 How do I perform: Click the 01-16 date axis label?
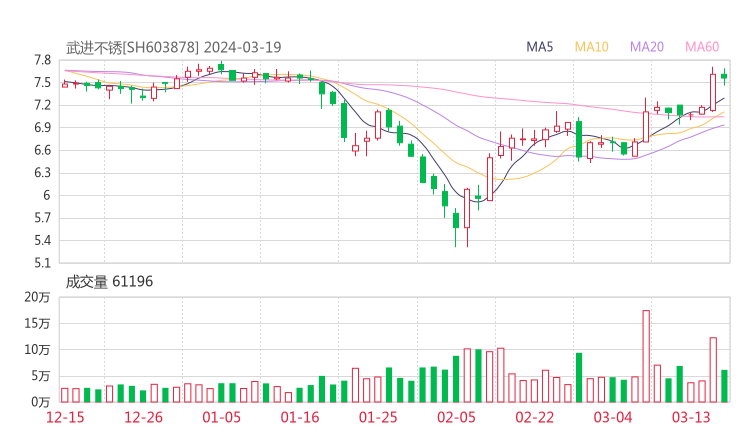click(300, 417)
